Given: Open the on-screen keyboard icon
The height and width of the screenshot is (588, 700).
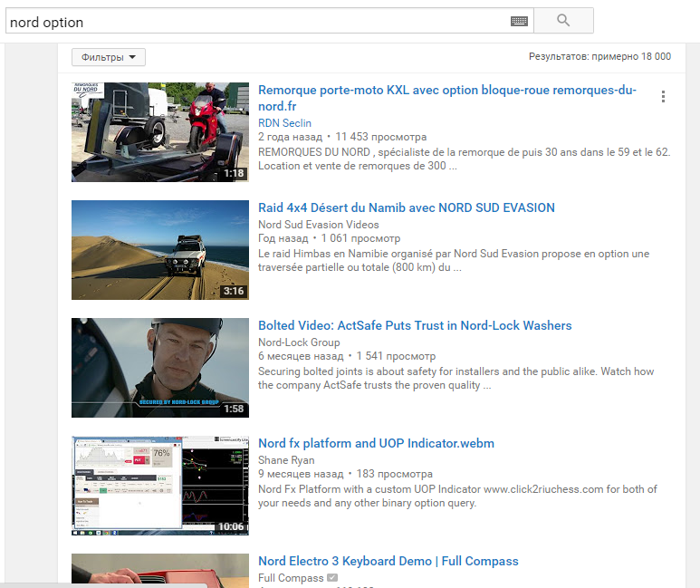Looking at the screenshot, I should 519,21.
